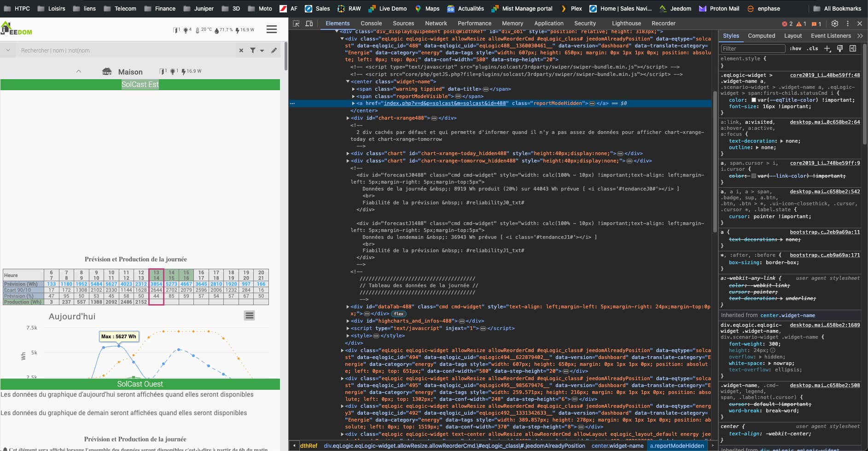The height and width of the screenshot is (451, 868).
Task: Expand the chart-xrange488 div node
Action: [348, 118]
